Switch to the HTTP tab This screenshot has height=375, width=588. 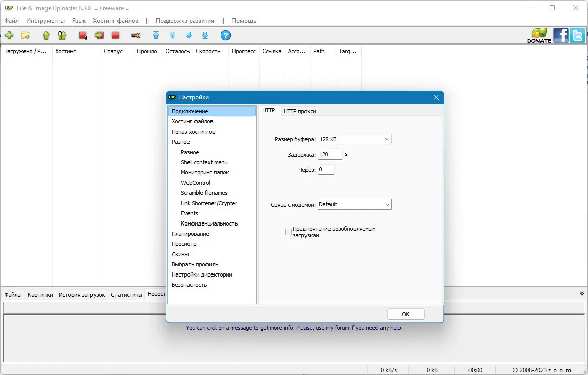269,111
